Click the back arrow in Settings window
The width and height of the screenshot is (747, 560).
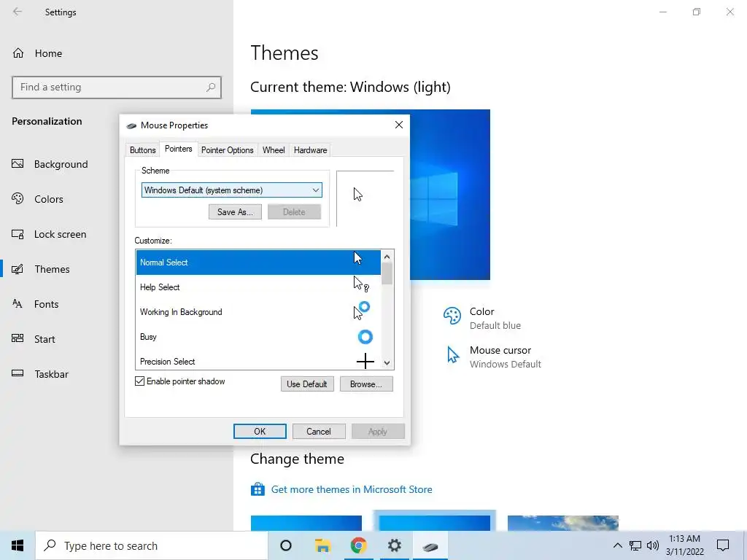point(18,12)
